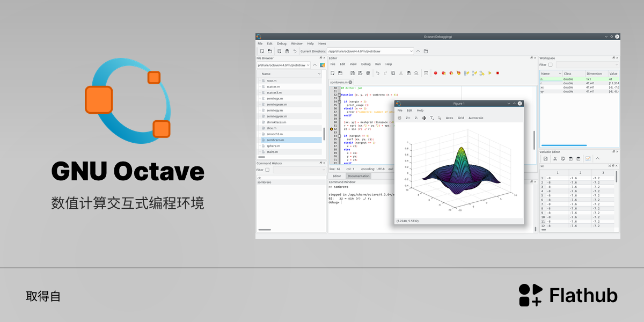
Task: Toggle breakpoint with the red dot icon
Action: coord(436,73)
